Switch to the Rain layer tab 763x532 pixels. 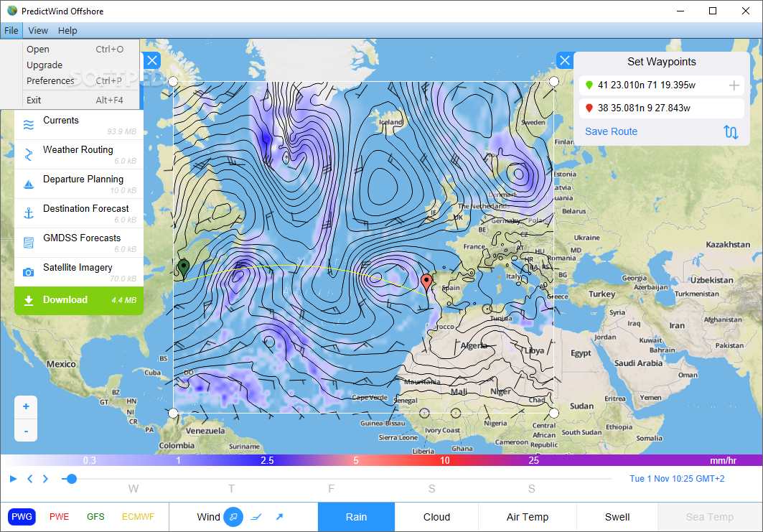pos(356,517)
